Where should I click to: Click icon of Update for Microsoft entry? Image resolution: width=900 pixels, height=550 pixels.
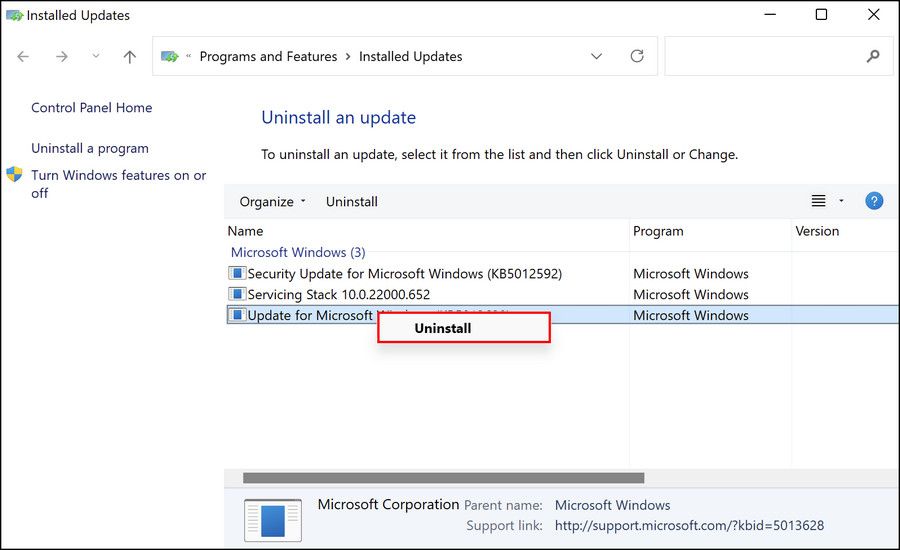[x=236, y=315]
